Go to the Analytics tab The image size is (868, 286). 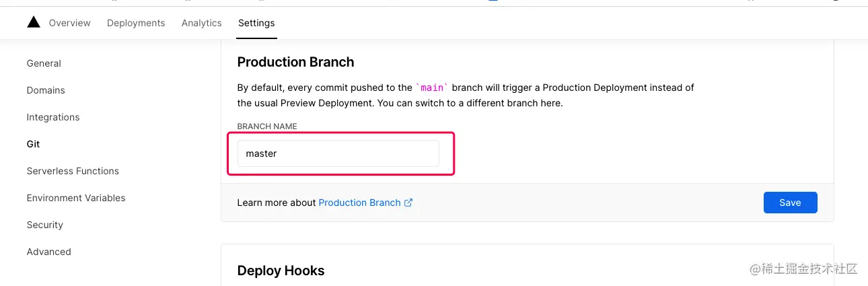click(x=201, y=23)
